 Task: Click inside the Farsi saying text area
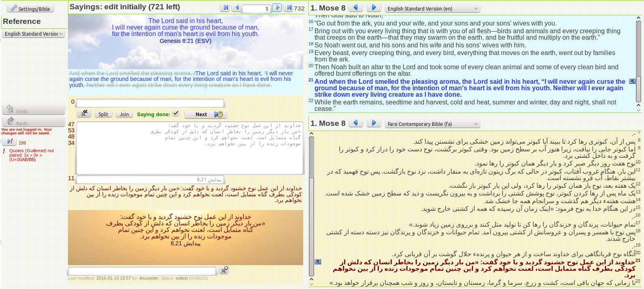pyautogui.click(x=190, y=148)
